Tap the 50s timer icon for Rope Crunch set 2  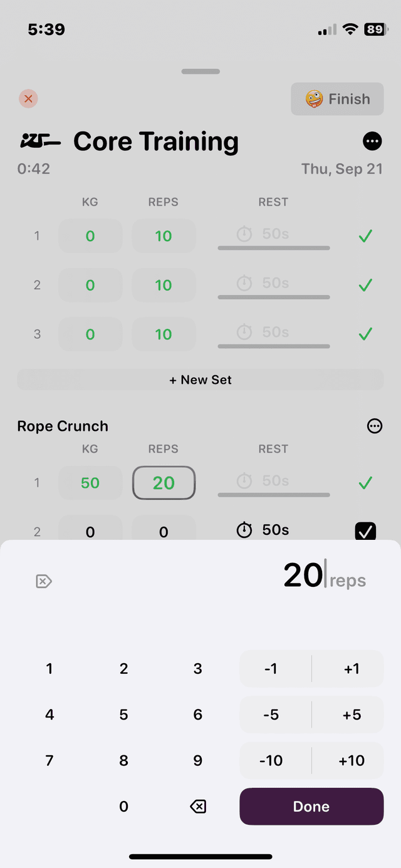click(244, 530)
